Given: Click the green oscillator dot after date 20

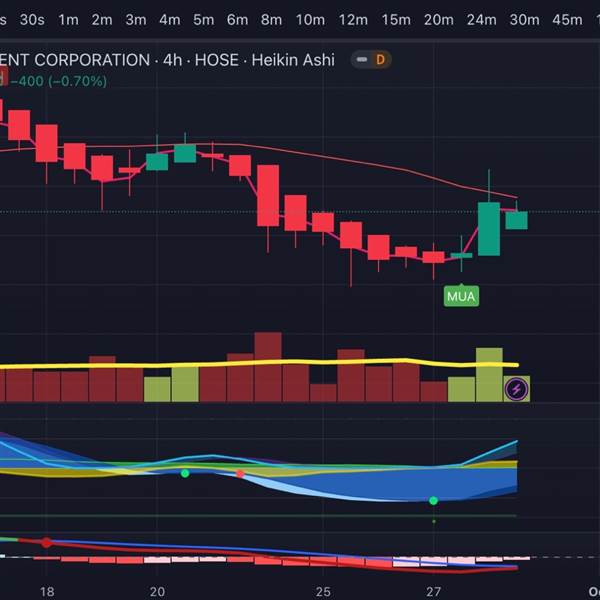Looking at the screenshot, I should click(185, 473).
